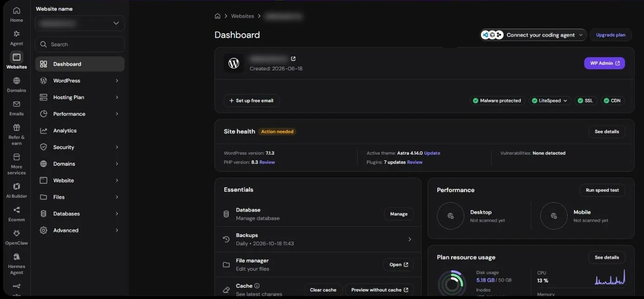Click the Cache eraser icon
The height and width of the screenshot is (299, 644).
click(226, 290)
